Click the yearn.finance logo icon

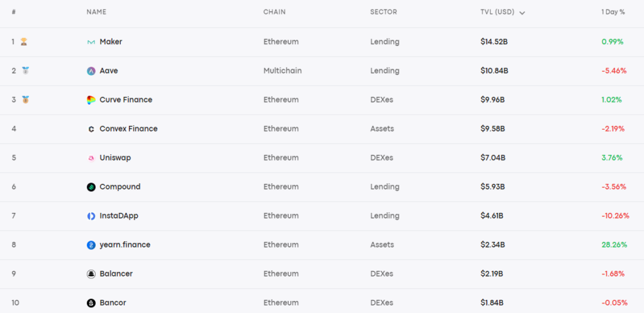tap(91, 245)
